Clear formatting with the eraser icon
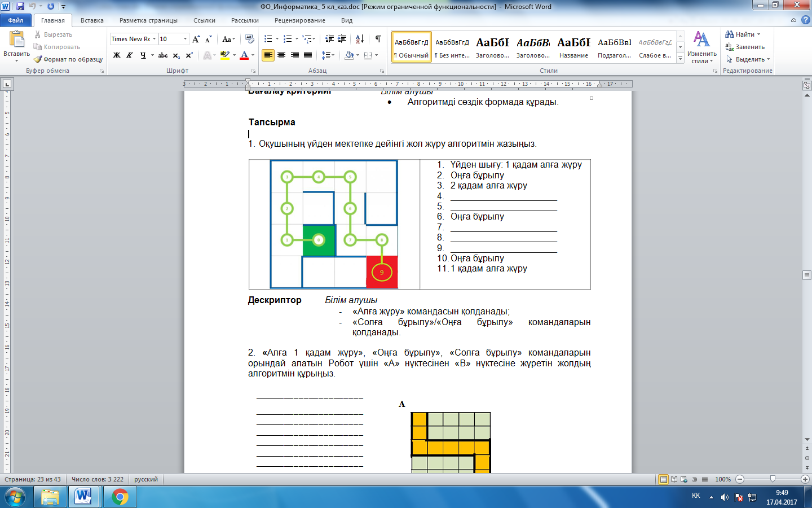Screen dimensions: 812x508 coord(250,39)
